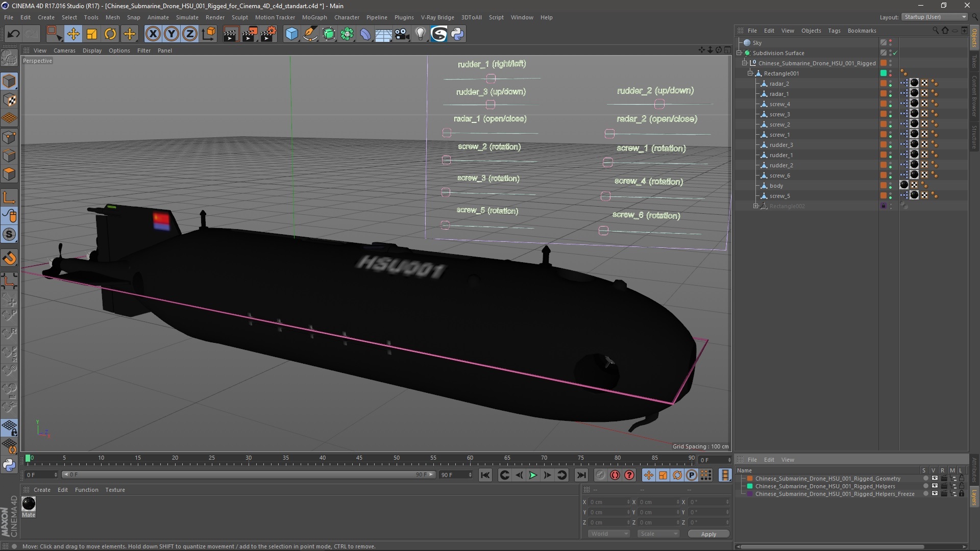The image size is (980, 551).
Task: Click the rudder_2 (up/down) slider handle
Action: click(659, 105)
